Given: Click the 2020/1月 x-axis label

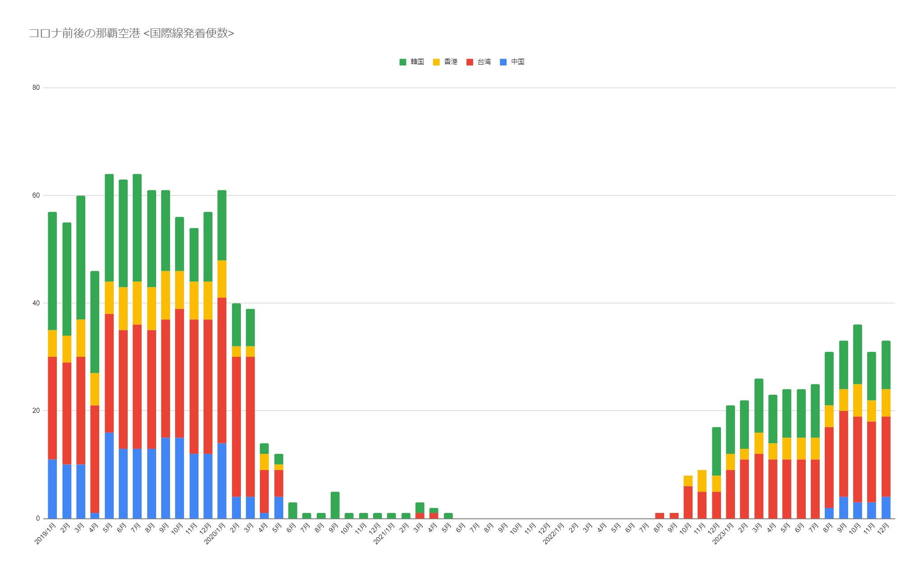Looking at the screenshot, I should point(215,533).
